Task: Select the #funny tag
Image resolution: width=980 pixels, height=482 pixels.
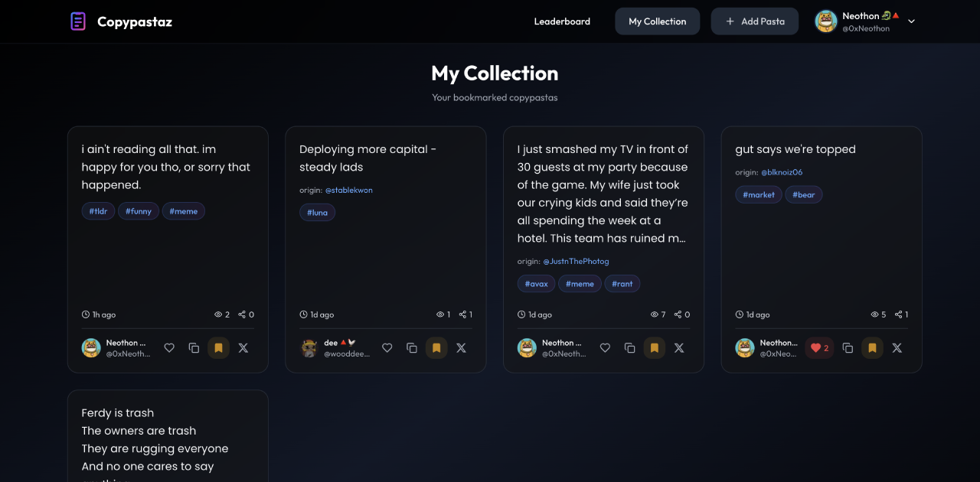Action: pyautogui.click(x=139, y=211)
